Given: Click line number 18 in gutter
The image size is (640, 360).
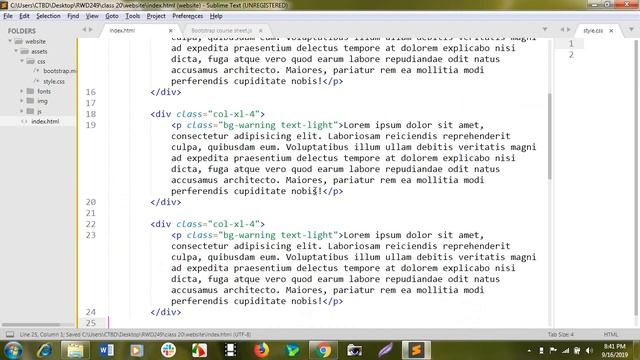Looking at the screenshot, I should pos(91,114).
